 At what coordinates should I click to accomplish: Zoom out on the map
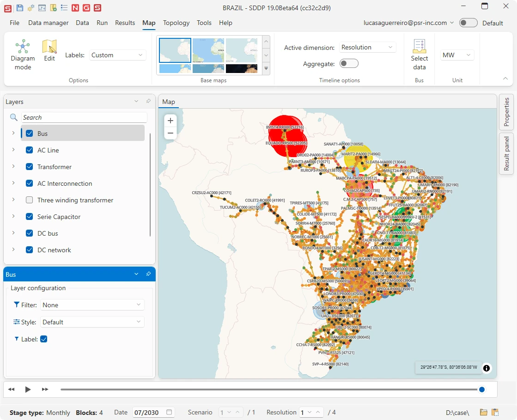coord(170,133)
